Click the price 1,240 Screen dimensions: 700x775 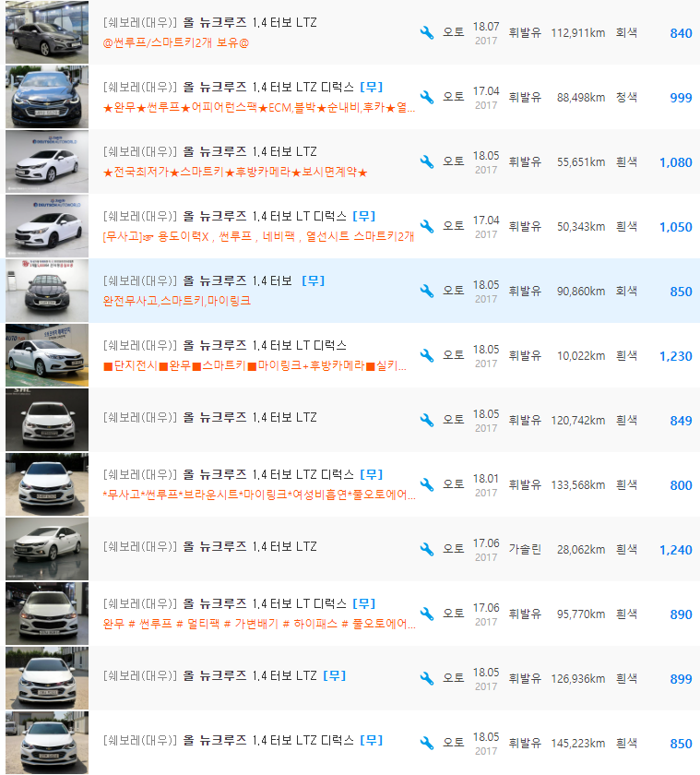(676, 550)
